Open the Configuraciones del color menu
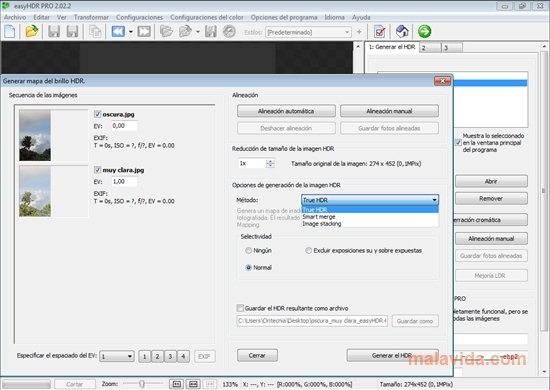550x390 pixels. pos(207,17)
